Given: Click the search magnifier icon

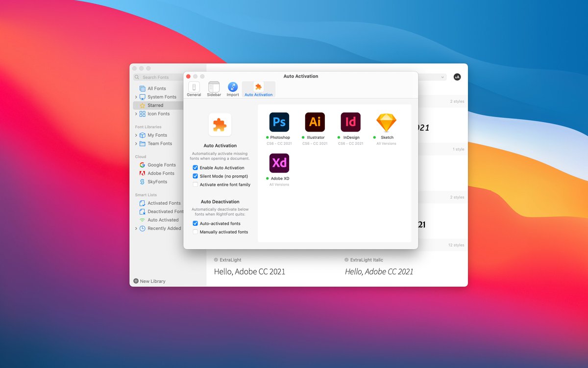Looking at the screenshot, I should point(137,77).
